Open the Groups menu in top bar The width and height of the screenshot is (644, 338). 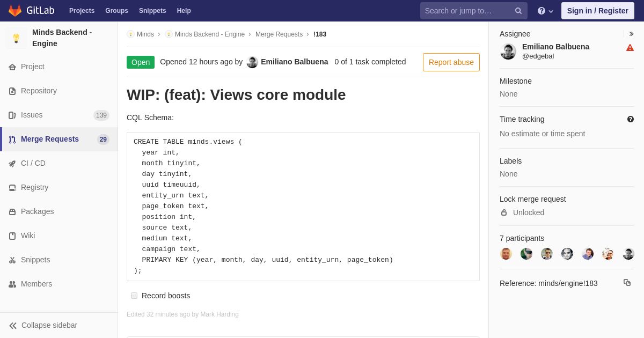click(116, 11)
